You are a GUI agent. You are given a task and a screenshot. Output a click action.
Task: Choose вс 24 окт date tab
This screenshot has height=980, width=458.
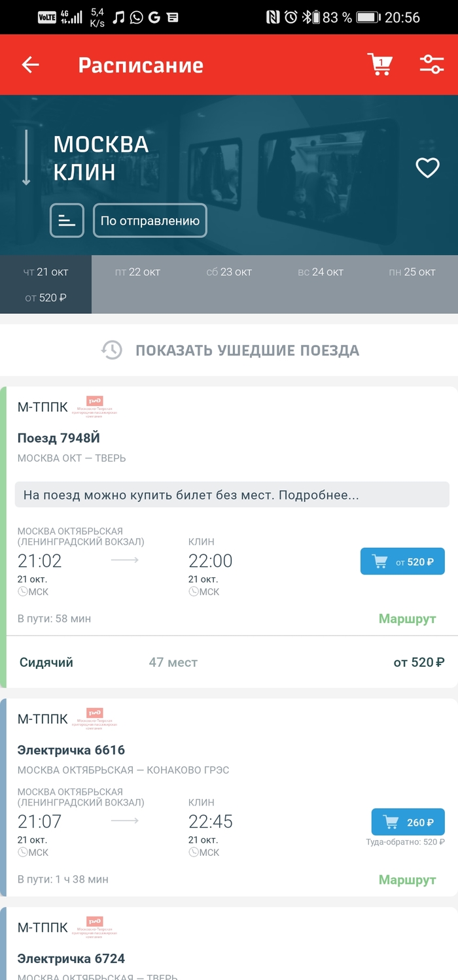pos(321,272)
